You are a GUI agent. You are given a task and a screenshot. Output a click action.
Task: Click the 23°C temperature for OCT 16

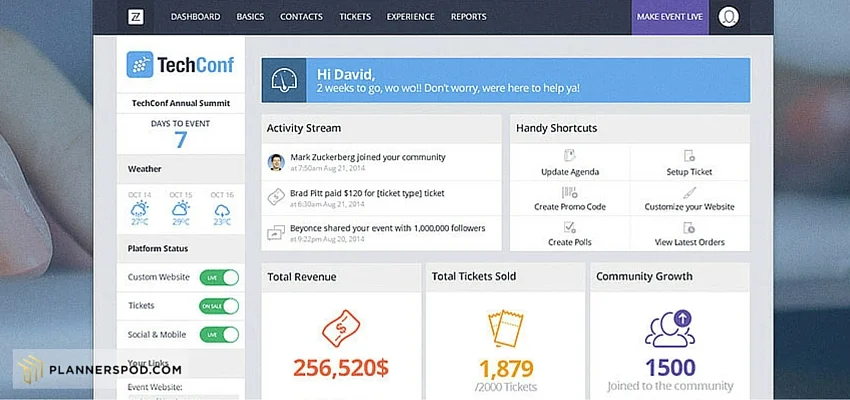pyautogui.click(x=222, y=222)
